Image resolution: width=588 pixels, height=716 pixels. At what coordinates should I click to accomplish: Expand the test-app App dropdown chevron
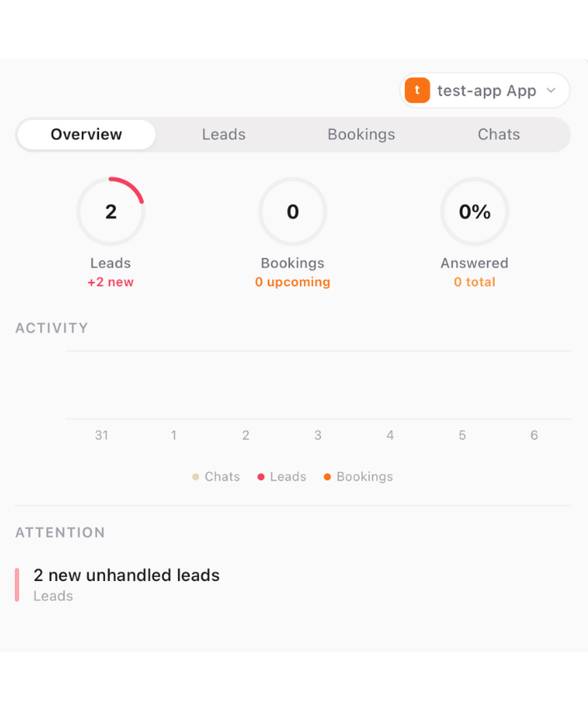pos(551,91)
